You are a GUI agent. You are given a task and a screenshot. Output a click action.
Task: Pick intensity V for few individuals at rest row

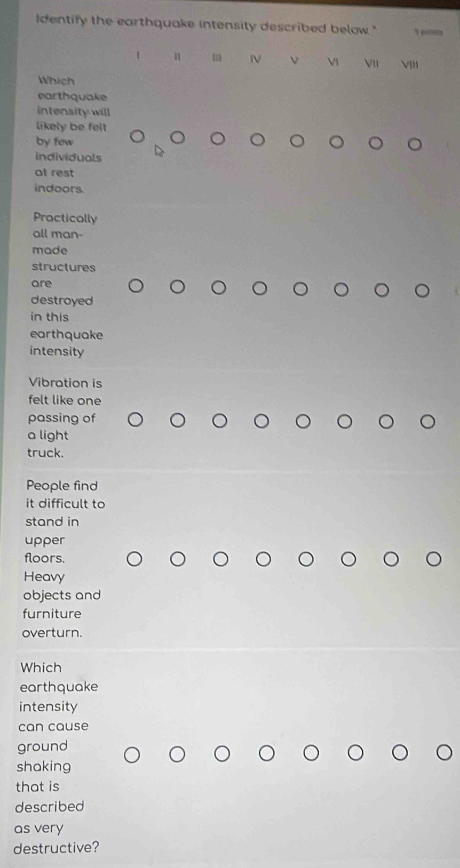(297, 141)
